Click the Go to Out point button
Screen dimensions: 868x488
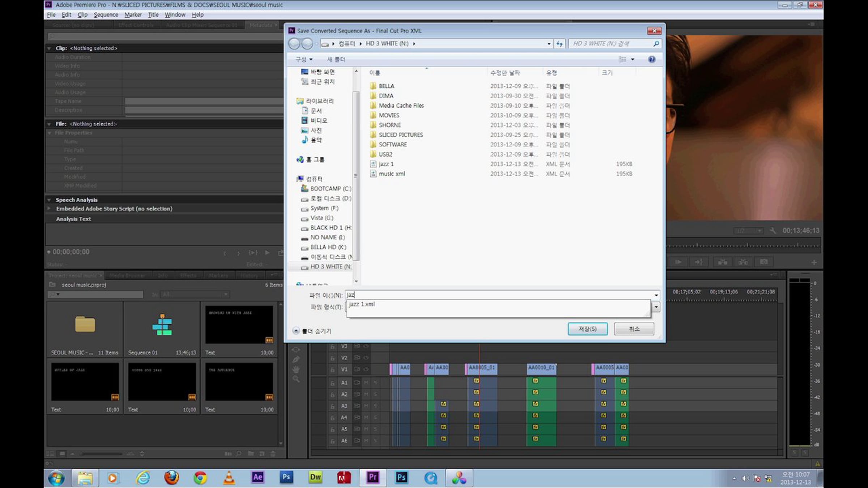698,262
